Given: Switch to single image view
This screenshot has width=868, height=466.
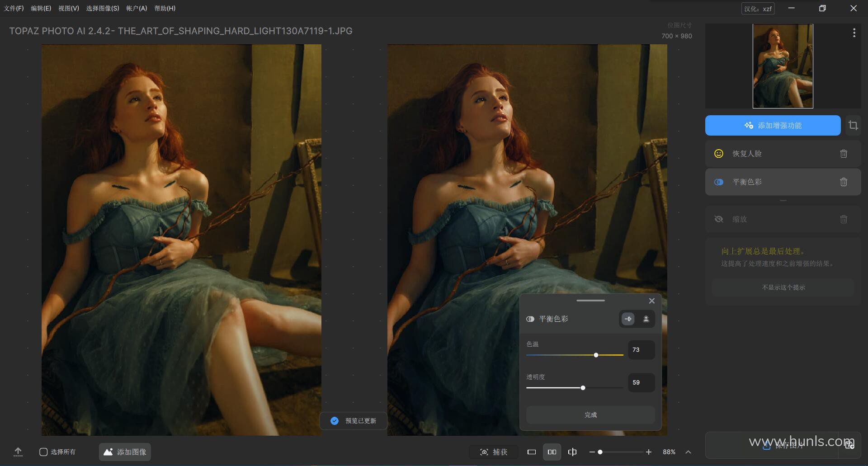Looking at the screenshot, I should click(x=532, y=452).
